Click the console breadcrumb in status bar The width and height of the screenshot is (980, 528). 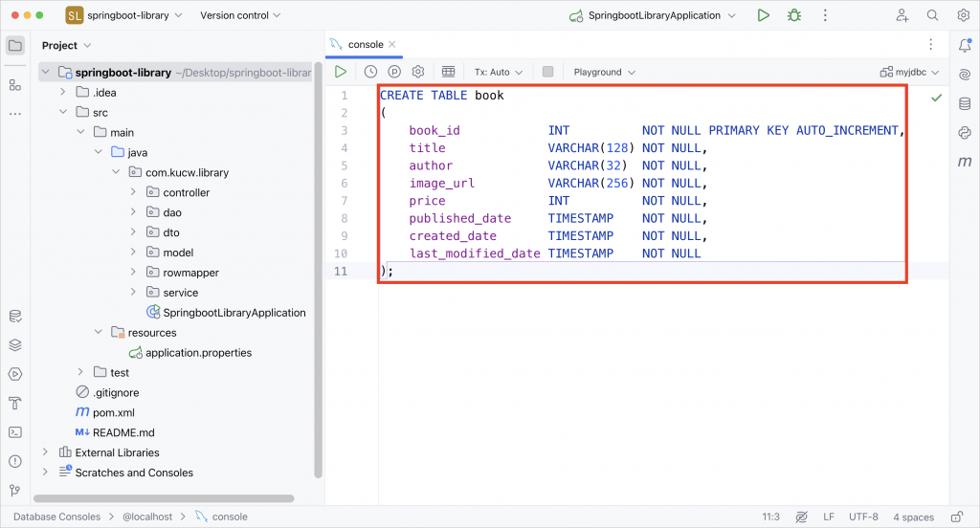click(x=222, y=517)
